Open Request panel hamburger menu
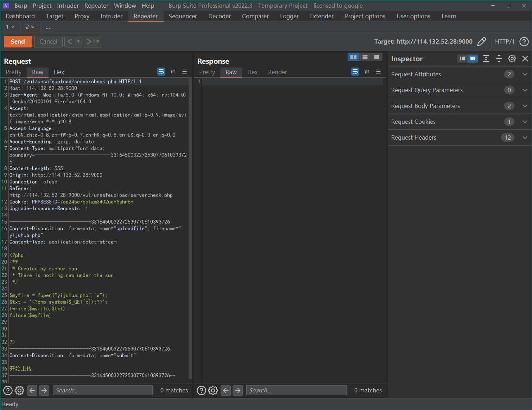The image size is (532, 410). coord(184,72)
